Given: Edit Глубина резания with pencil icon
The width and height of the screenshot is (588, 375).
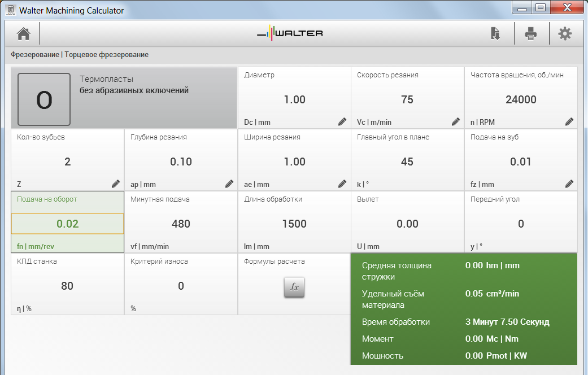Looking at the screenshot, I should click(x=229, y=184).
